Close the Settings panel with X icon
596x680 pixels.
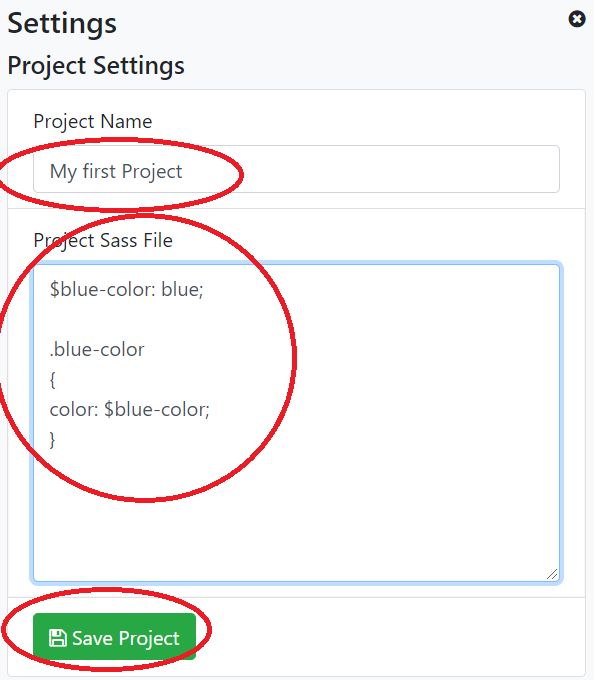tap(577, 19)
